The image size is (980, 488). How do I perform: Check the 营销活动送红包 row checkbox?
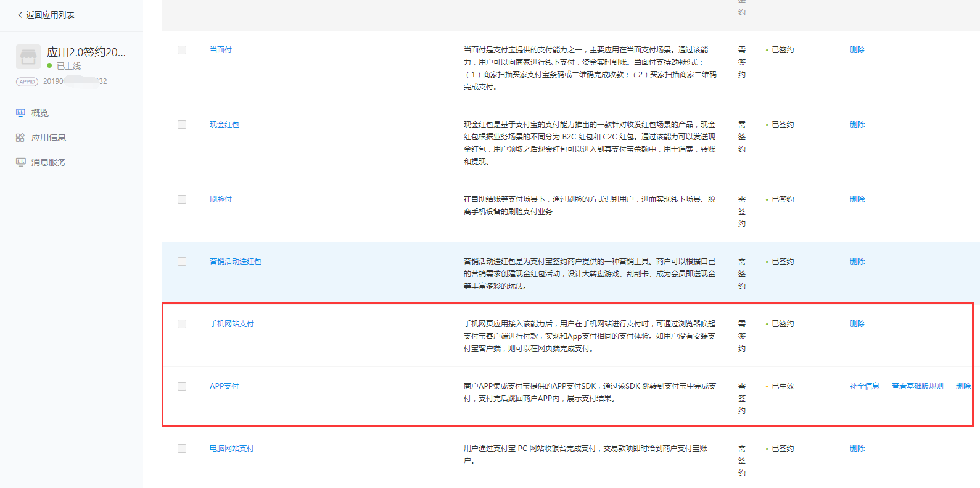pyautogui.click(x=182, y=262)
